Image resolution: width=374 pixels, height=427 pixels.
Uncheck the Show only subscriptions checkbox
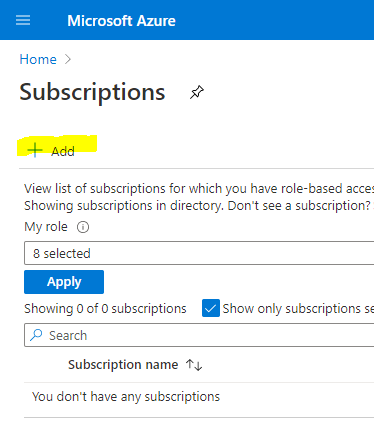click(x=211, y=308)
